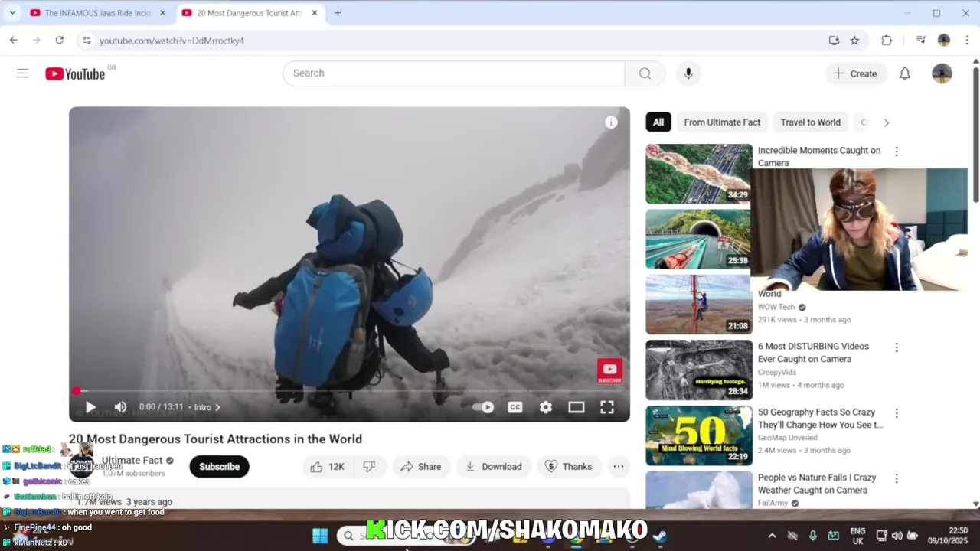Open Chrome extensions puzzle icon
980x551 pixels.
pyautogui.click(x=887, y=41)
